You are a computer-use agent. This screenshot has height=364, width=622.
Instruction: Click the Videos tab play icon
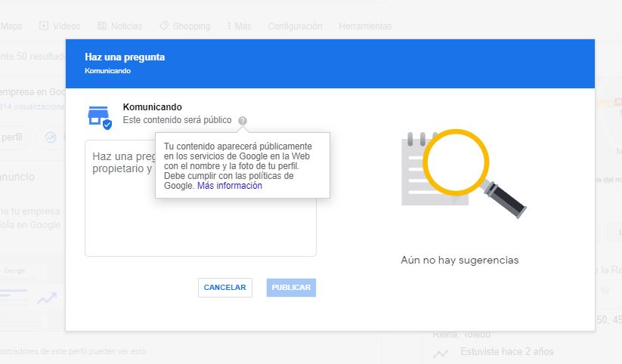coord(44,26)
